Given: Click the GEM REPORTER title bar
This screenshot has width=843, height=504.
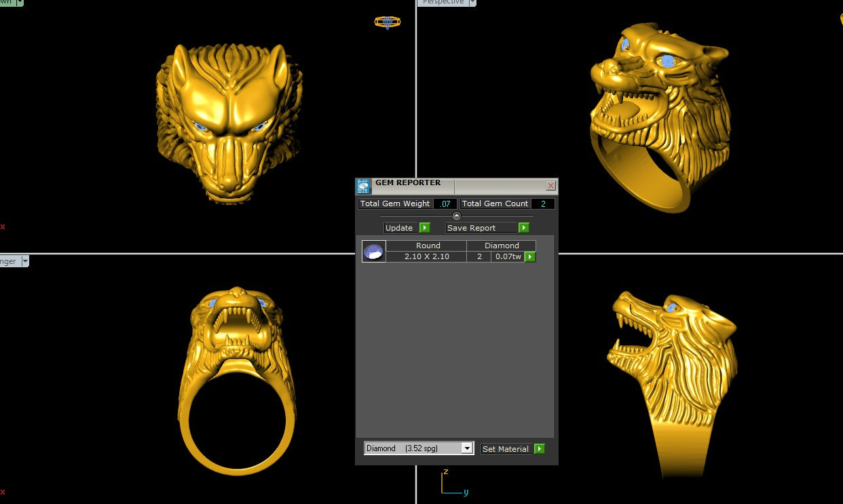Looking at the screenshot, I should [457, 186].
